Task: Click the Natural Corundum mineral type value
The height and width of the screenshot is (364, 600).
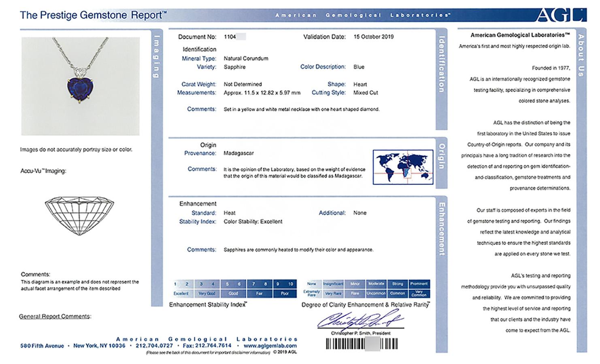Action: click(x=246, y=59)
